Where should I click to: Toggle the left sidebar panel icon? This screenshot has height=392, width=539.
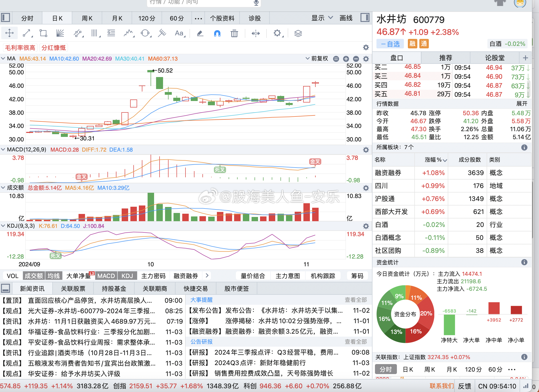click(x=5, y=18)
